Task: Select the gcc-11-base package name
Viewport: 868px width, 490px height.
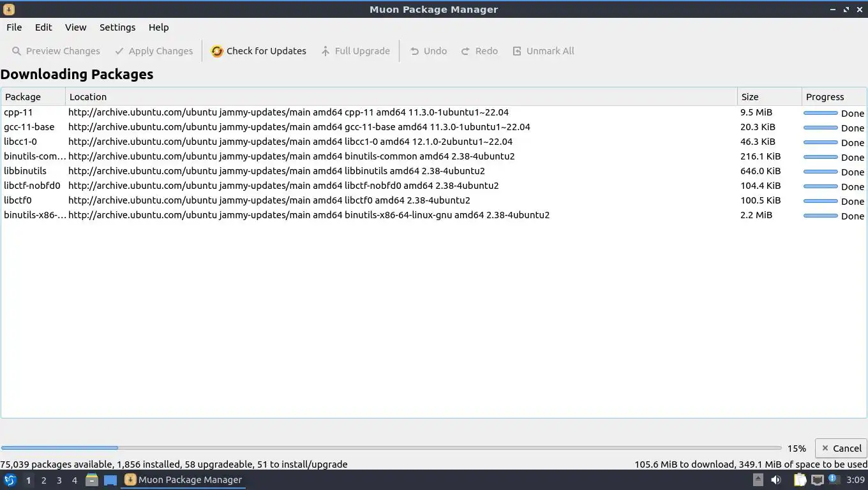Action: point(29,127)
